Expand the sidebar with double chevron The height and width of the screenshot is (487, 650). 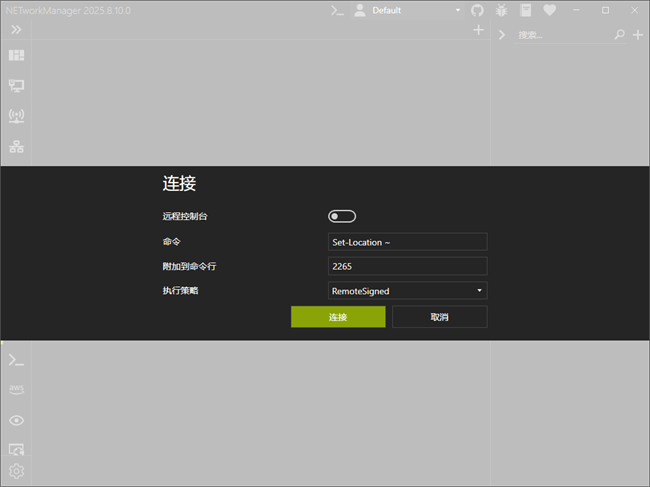(16, 30)
